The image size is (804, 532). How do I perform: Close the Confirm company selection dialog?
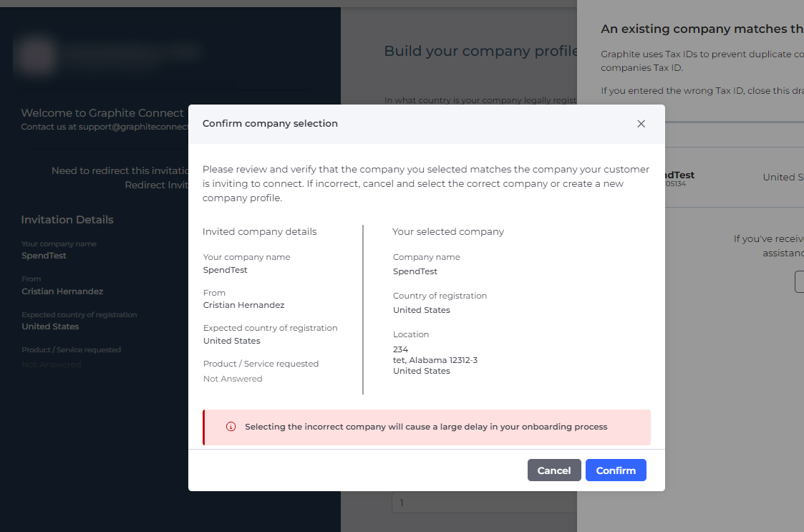[641, 124]
